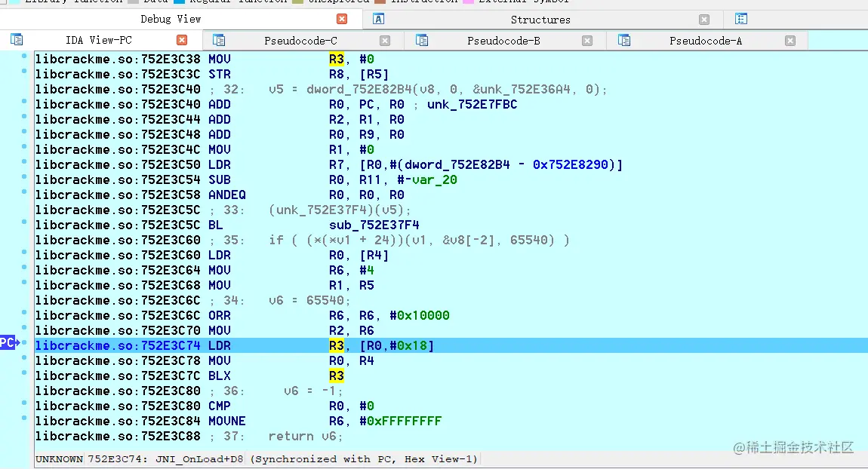Open the Structures tab
Screen dimensions: 868x469
540,20
